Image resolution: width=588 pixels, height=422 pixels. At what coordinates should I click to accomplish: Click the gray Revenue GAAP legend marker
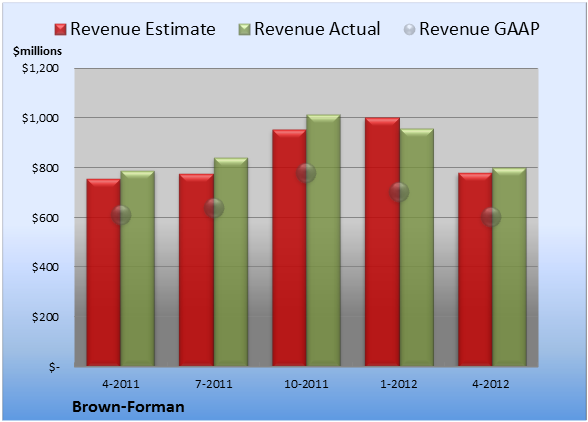pyautogui.click(x=409, y=30)
